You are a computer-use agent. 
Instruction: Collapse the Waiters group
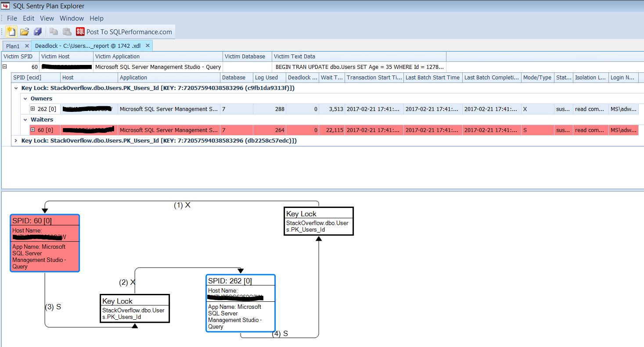(x=26, y=120)
